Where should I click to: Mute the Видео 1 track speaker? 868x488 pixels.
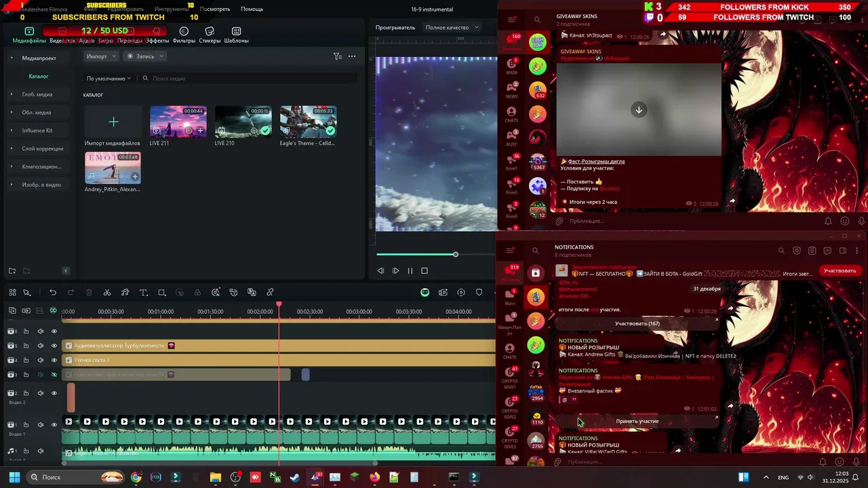pos(40,425)
